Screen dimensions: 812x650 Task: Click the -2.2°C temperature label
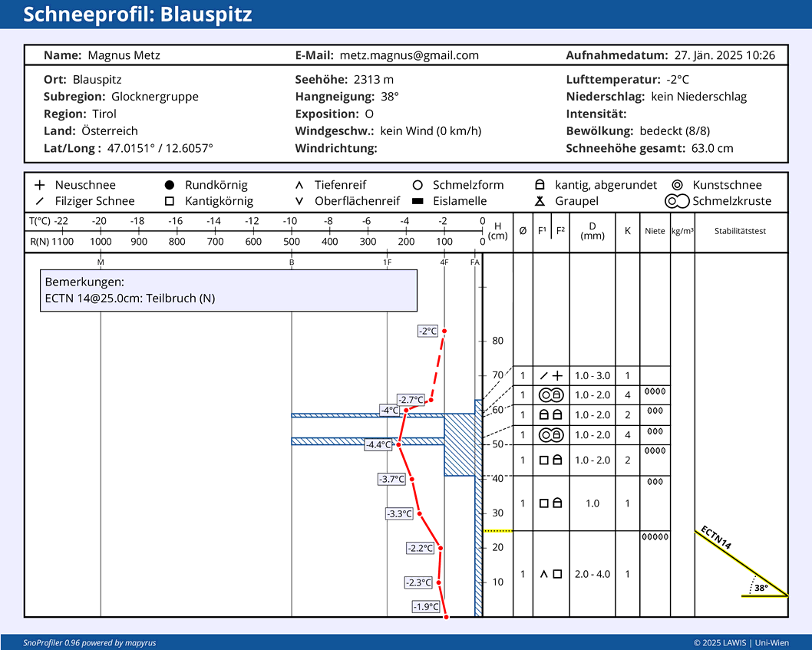click(x=420, y=548)
